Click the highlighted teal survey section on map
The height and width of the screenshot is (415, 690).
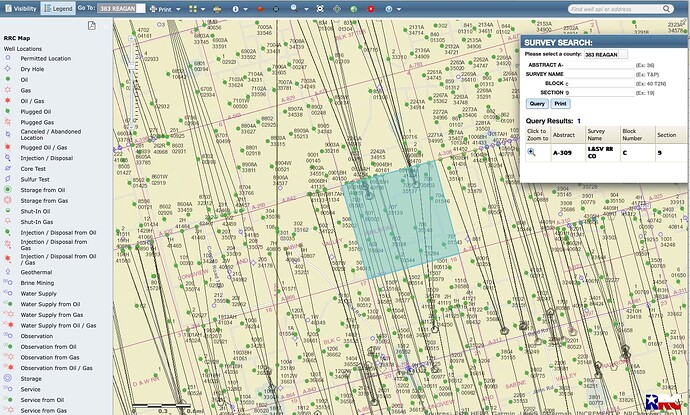(401, 219)
